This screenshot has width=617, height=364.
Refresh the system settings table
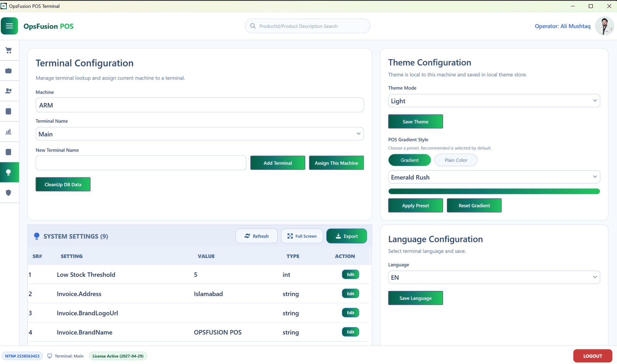pyautogui.click(x=256, y=236)
